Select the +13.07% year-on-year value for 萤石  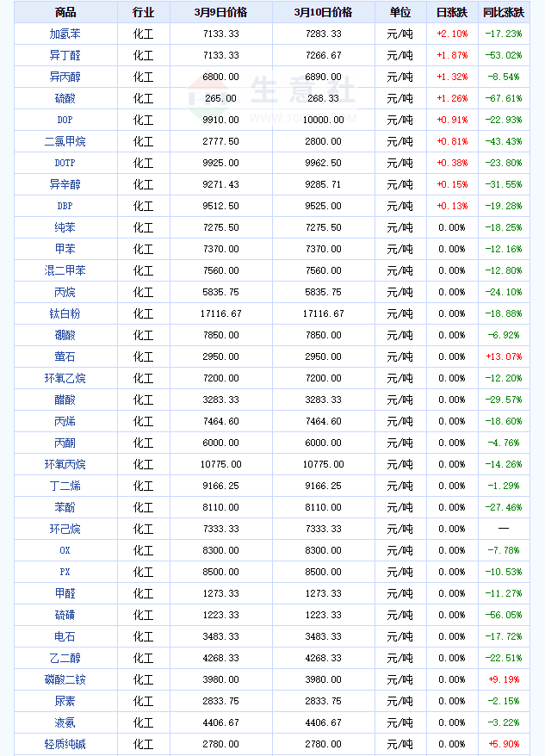click(504, 356)
